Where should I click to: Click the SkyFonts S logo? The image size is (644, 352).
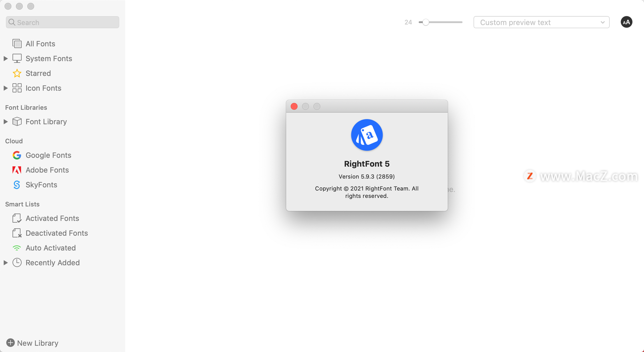point(17,185)
